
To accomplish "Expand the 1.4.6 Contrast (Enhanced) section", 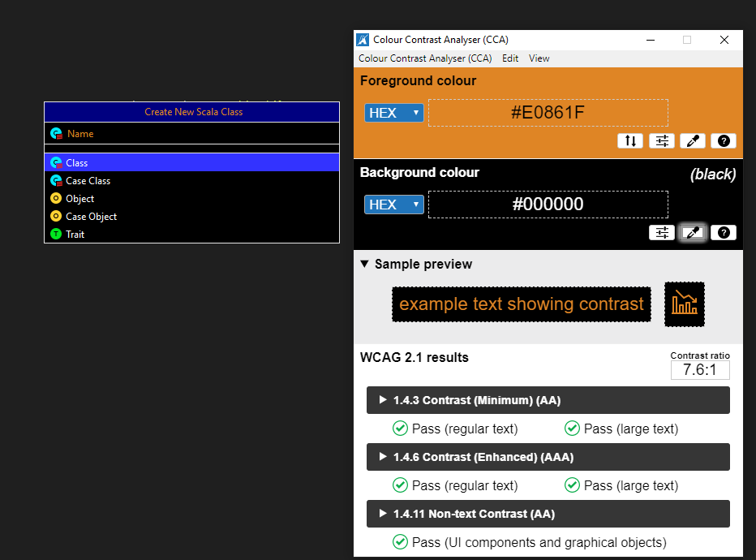I will click(382, 456).
